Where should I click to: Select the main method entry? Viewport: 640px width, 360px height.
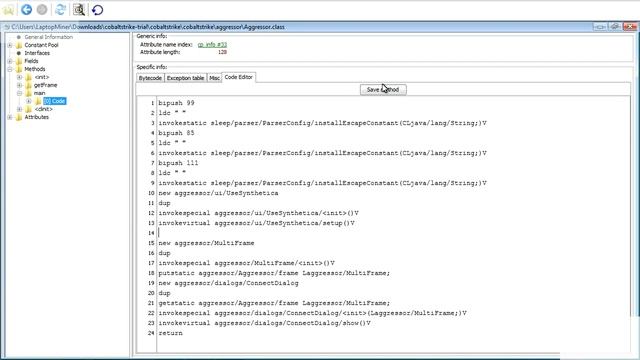(x=39, y=93)
